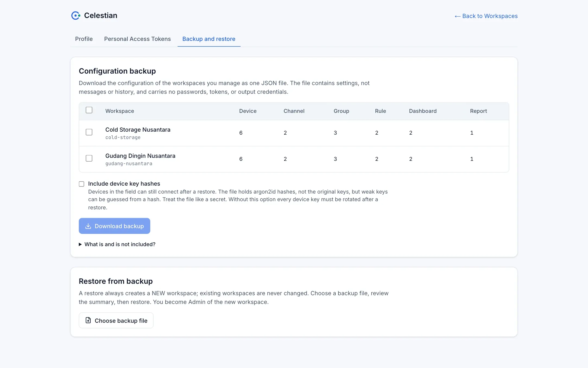Open the Profile tab
Image resolution: width=588 pixels, height=368 pixels.
[84, 39]
